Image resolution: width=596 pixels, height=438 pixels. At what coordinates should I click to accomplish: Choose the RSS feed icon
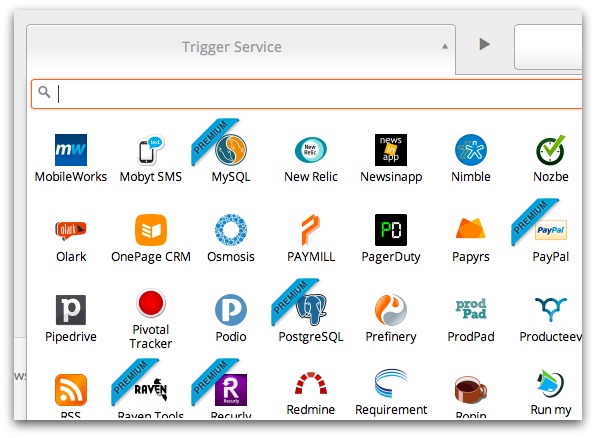pos(71,390)
